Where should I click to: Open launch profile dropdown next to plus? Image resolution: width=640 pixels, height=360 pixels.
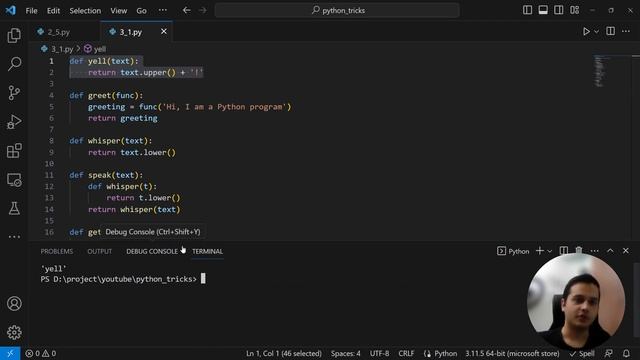[549, 251]
